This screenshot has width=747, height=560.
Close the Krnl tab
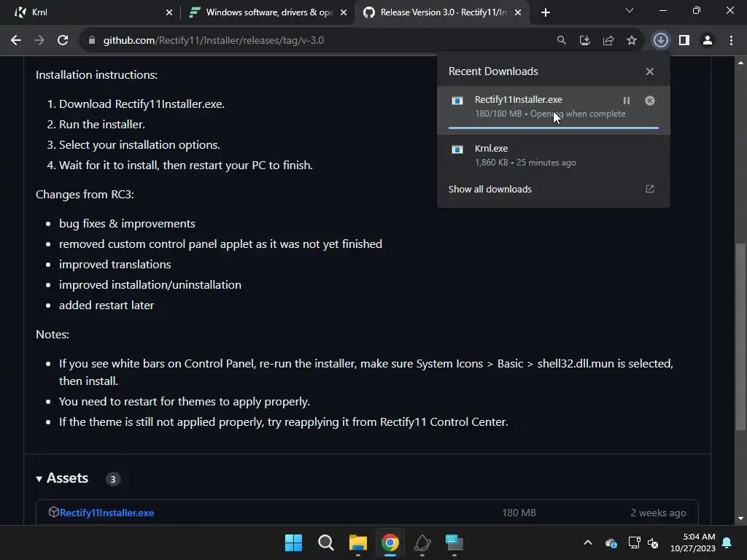click(x=169, y=12)
